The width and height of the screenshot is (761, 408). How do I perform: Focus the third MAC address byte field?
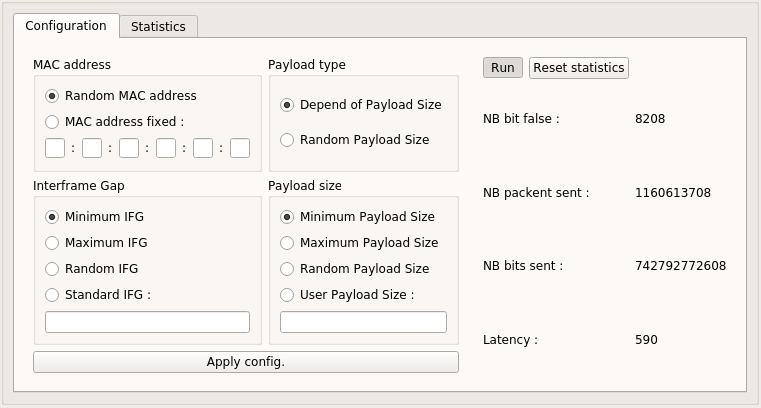pyautogui.click(x=129, y=148)
